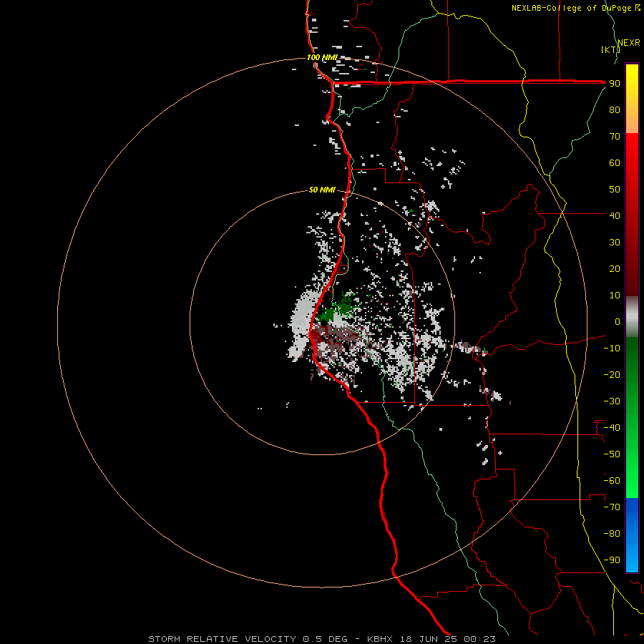644x644 pixels.
Task: Click the 80 value on the velocity scale
Action: tap(615, 109)
